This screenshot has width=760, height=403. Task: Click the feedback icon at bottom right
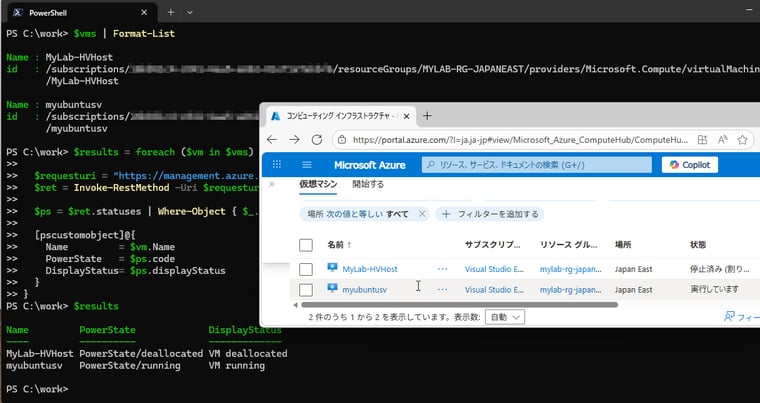[x=729, y=317]
